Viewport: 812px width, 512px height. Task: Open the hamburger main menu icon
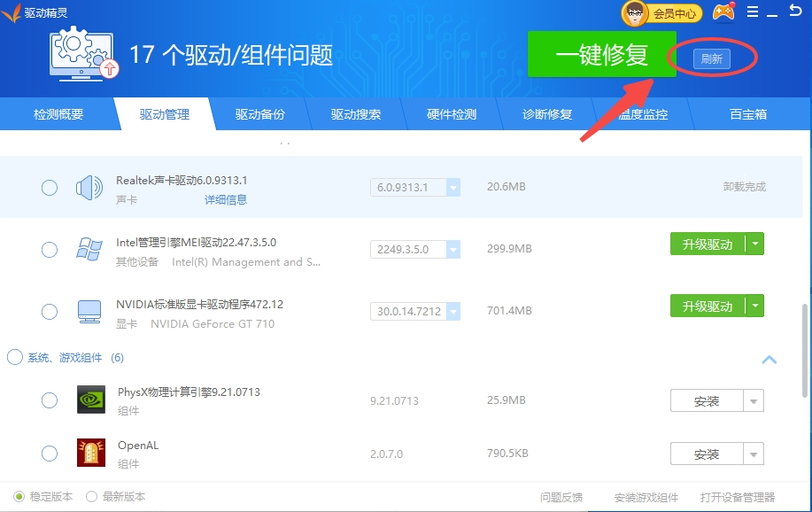pyautogui.click(x=753, y=12)
